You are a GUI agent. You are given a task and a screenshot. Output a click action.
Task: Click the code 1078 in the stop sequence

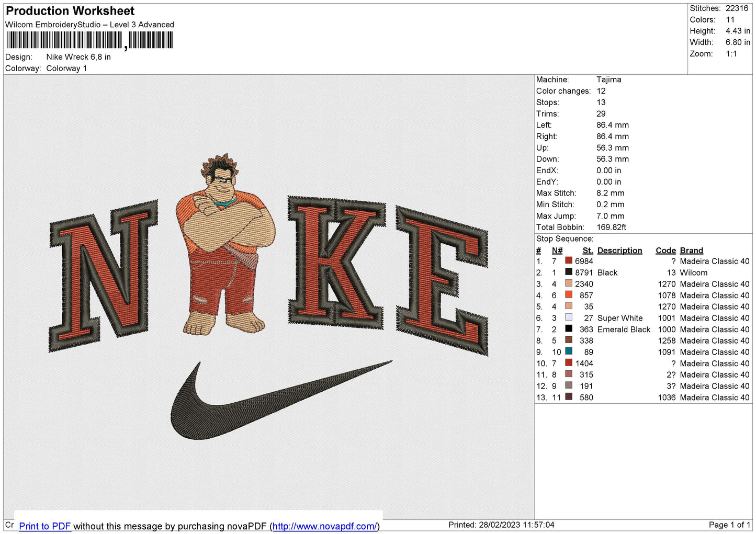tap(667, 296)
